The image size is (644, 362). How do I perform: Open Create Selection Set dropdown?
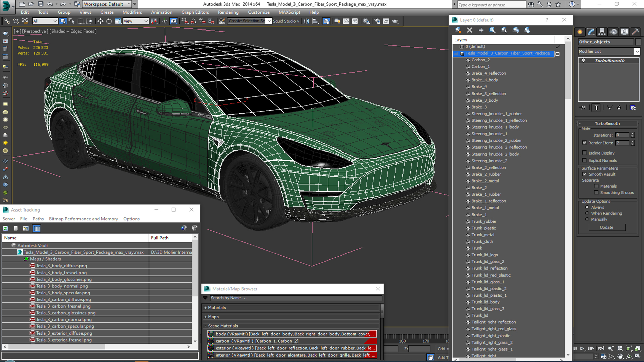click(x=269, y=21)
